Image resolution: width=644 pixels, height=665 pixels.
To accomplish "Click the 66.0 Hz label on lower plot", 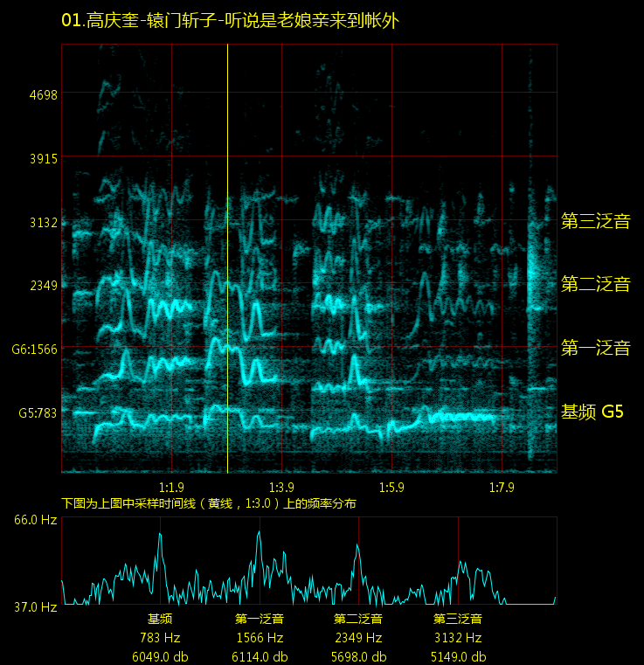I will pos(35,520).
